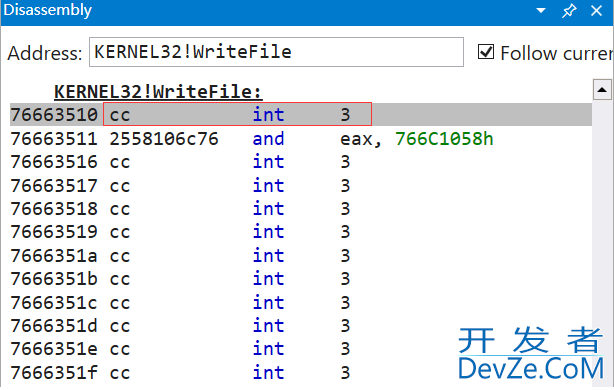
Task: Select the instruction at address 76663519
Action: pos(301,231)
